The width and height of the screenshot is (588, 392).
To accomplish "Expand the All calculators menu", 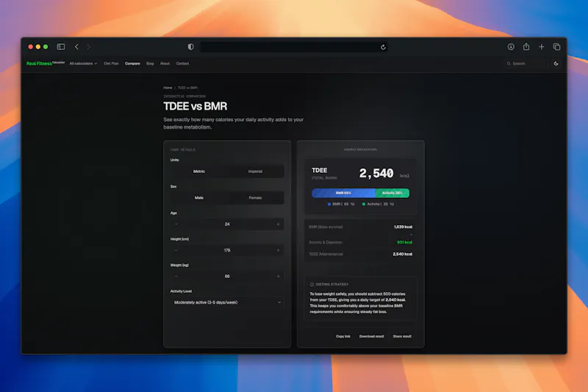I will (83, 63).
